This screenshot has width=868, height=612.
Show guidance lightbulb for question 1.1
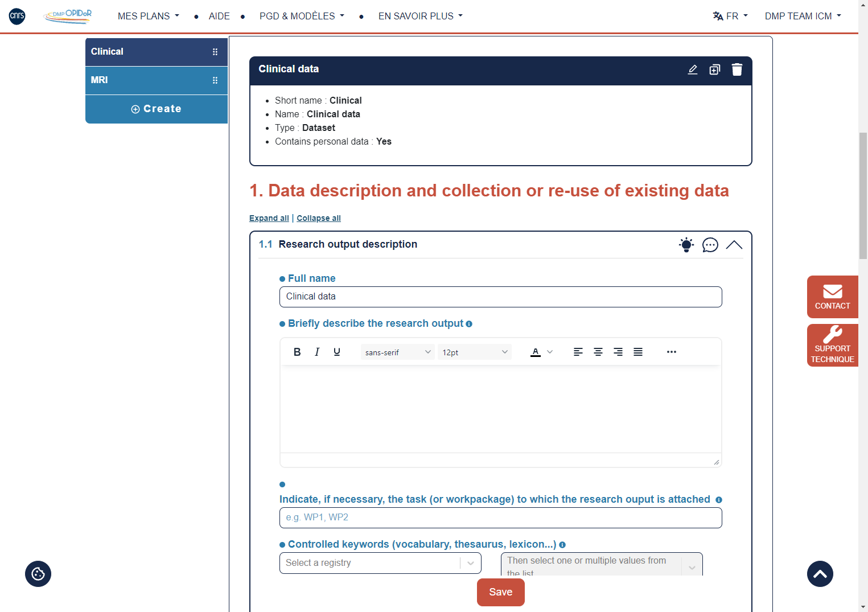click(x=686, y=245)
